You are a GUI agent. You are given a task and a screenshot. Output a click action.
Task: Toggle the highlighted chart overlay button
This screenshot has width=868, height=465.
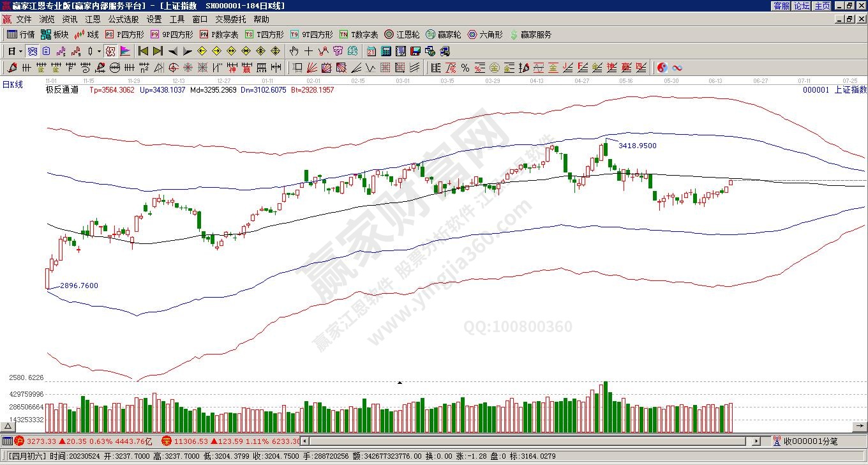click(32, 51)
